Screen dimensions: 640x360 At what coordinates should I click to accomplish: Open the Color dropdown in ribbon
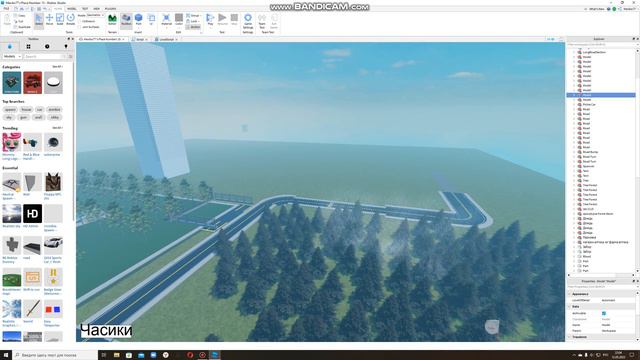tap(179, 20)
